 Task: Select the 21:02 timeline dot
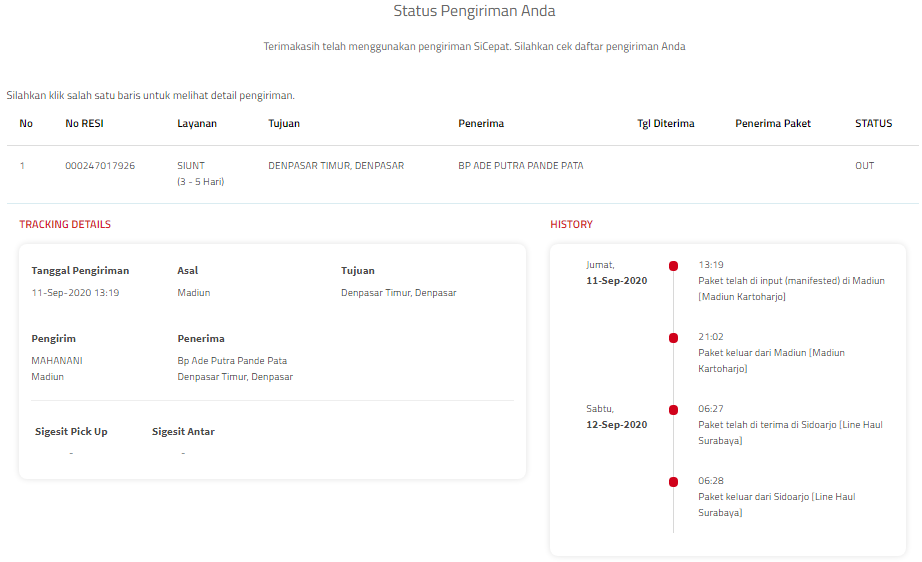(673, 337)
